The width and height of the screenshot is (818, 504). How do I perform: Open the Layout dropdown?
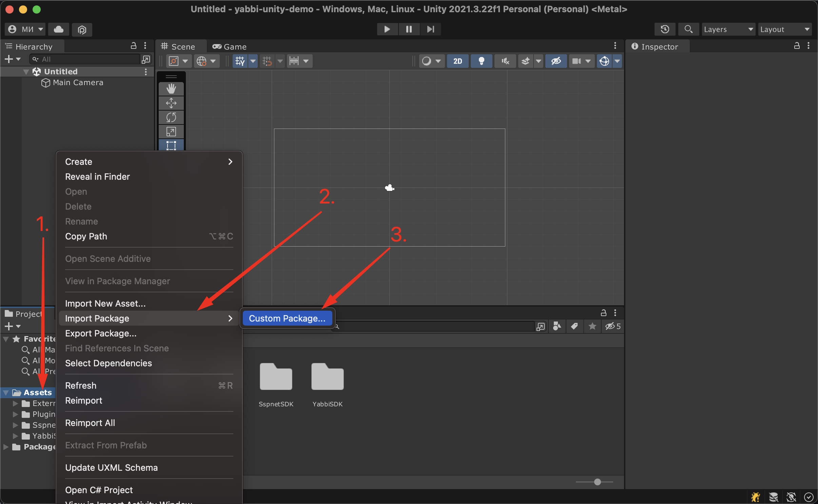784,29
